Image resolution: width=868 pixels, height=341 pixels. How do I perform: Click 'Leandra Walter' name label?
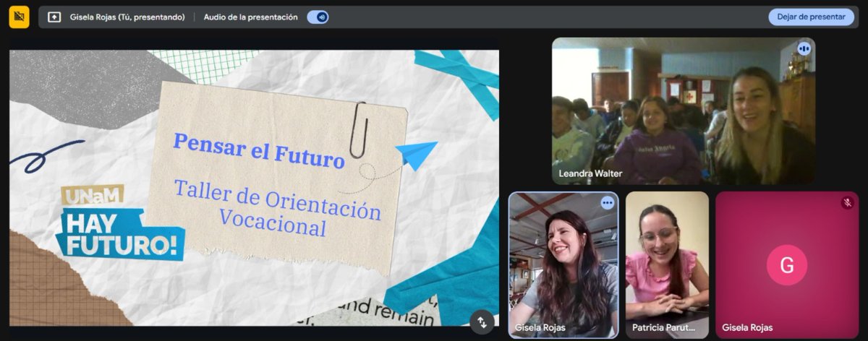pos(590,173)
